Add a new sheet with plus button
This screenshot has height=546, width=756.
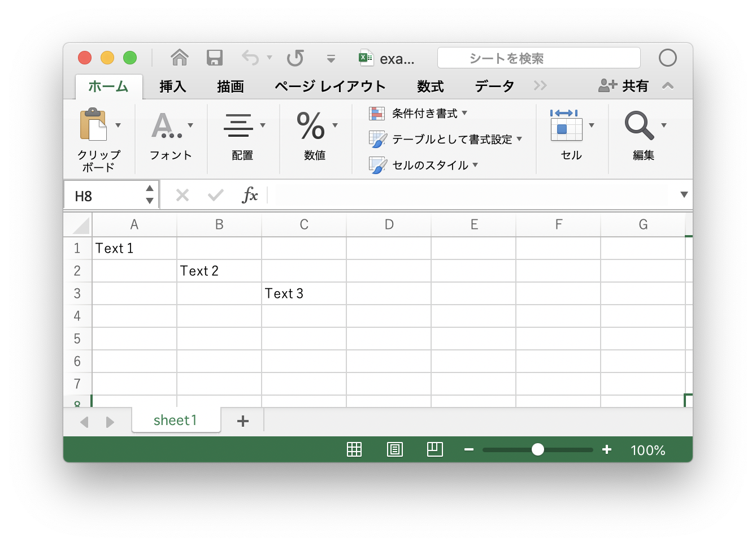click(242, 420)
